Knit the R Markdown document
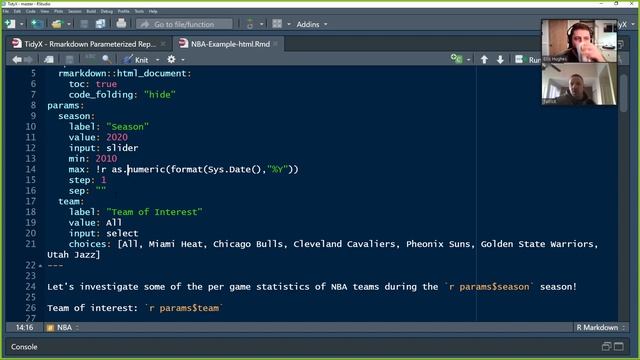The width and height of the screenshot is (640, 360). 136,60
